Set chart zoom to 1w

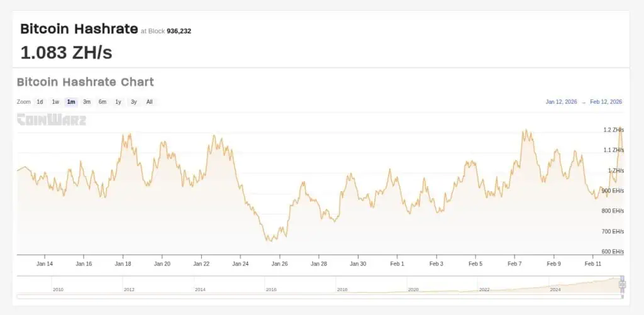tap(55, 102)
